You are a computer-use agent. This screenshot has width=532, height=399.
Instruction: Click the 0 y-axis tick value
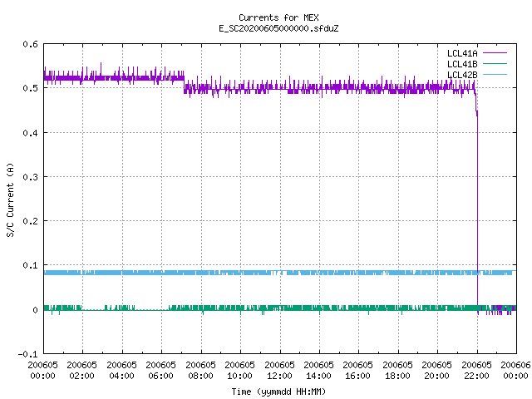[x=35, y=310]
